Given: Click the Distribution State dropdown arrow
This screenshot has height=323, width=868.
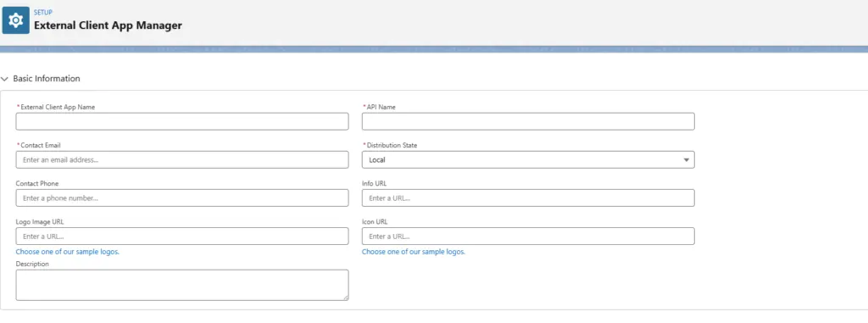Looking at the screenshot, I should [x=686, y=160].
